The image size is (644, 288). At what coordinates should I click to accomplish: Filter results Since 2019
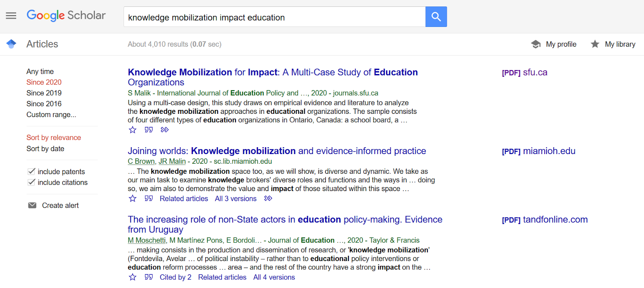click(x=44, y=93)
